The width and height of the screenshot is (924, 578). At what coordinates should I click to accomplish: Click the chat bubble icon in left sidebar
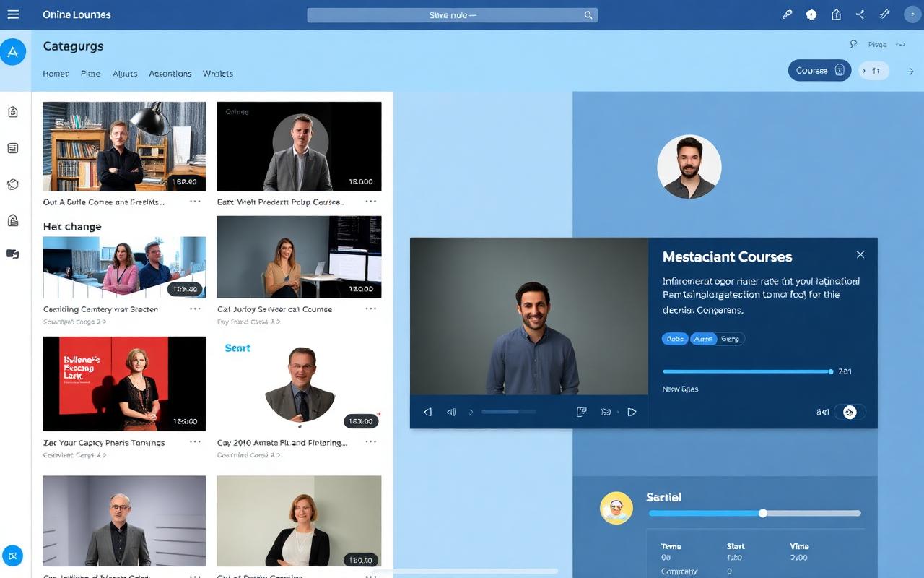tap(13, 185)
